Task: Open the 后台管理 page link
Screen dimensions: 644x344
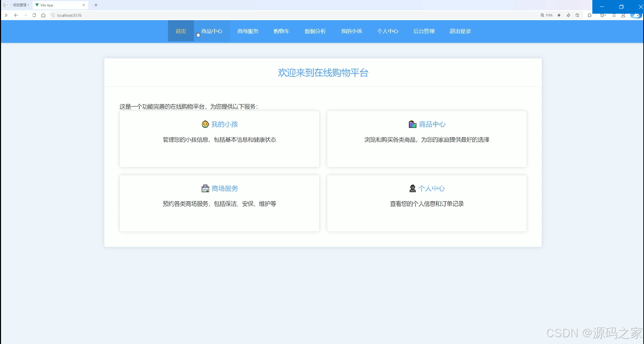Action: 424,31
